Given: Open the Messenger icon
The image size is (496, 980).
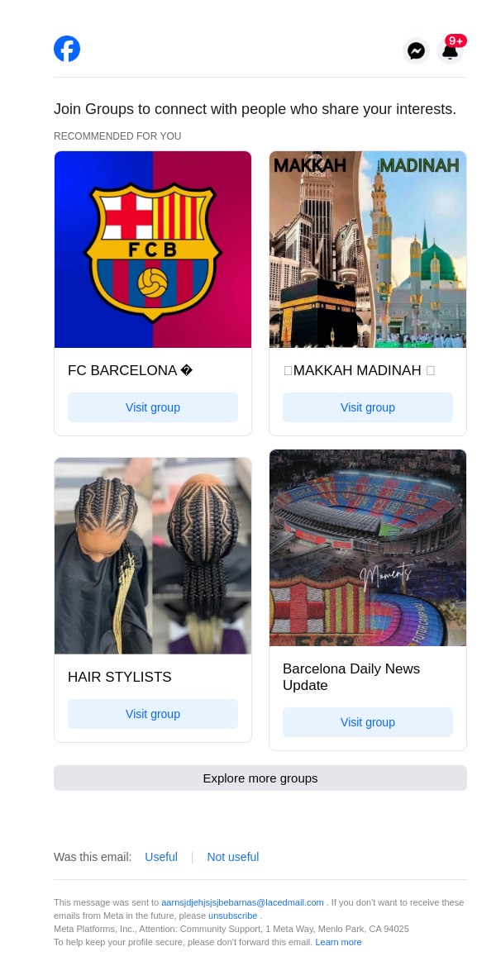Looking at the screenshot, I should click(417, 51).
